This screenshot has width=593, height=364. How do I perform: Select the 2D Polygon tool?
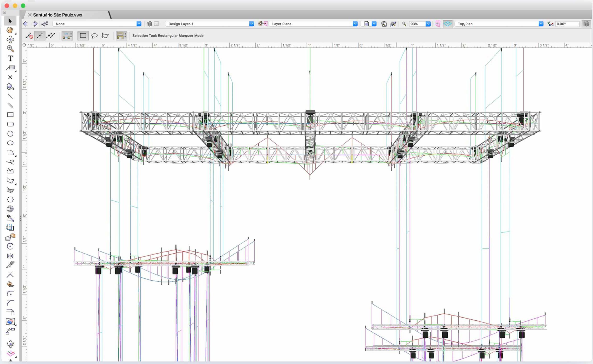tap(10, 181)
